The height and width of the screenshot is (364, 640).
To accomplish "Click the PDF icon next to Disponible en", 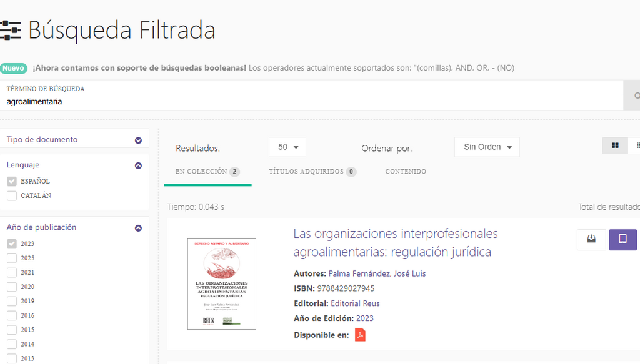I will (x=360, y=335).
